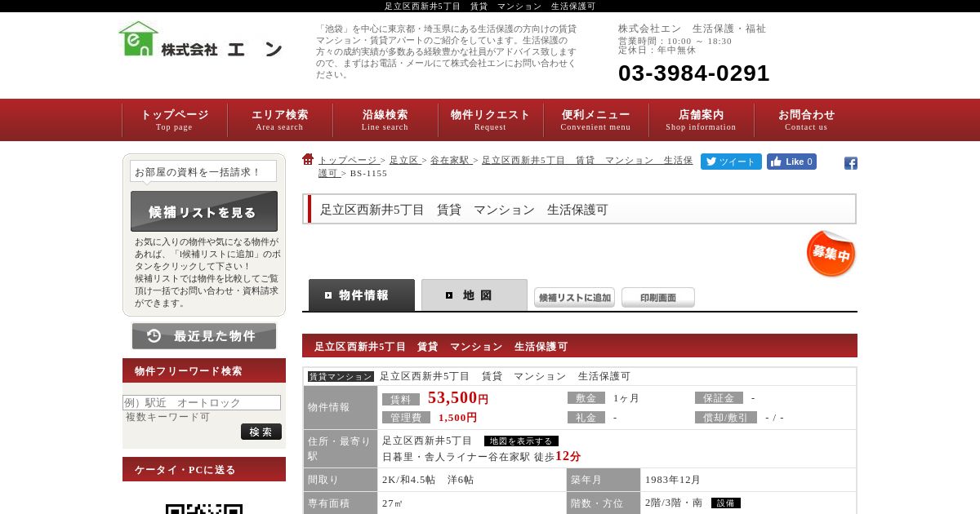Click 谷在家駅 breadcrumb link

click(451, 161)
